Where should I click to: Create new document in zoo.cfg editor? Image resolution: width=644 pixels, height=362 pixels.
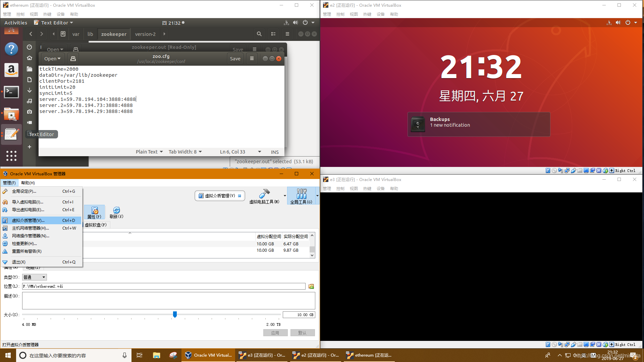[73, 59]
